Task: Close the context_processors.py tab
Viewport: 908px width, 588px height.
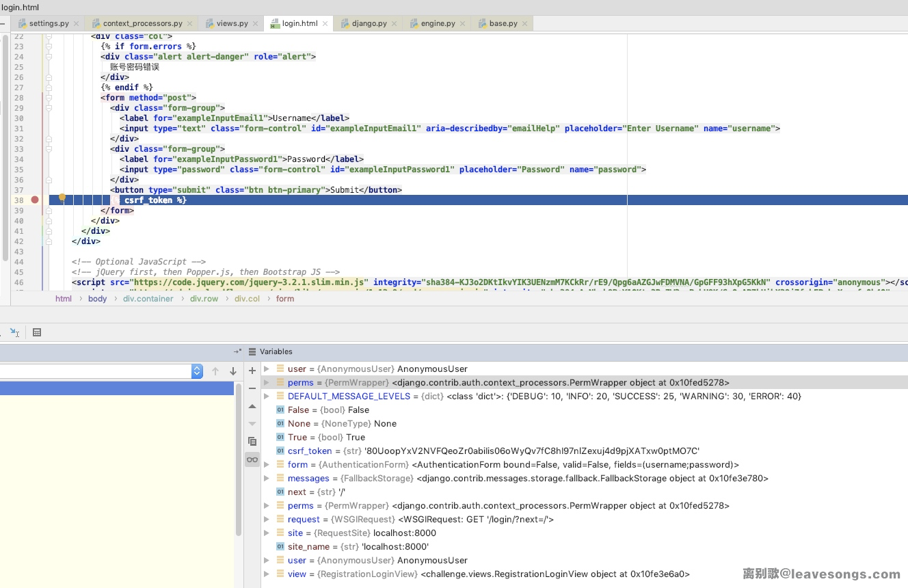Action: (x=189, y=24)
